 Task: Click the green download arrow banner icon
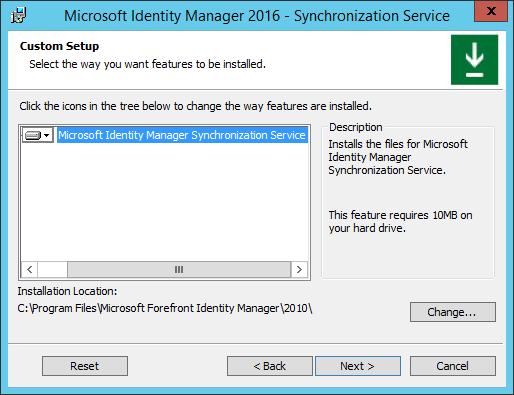point(474,60)
